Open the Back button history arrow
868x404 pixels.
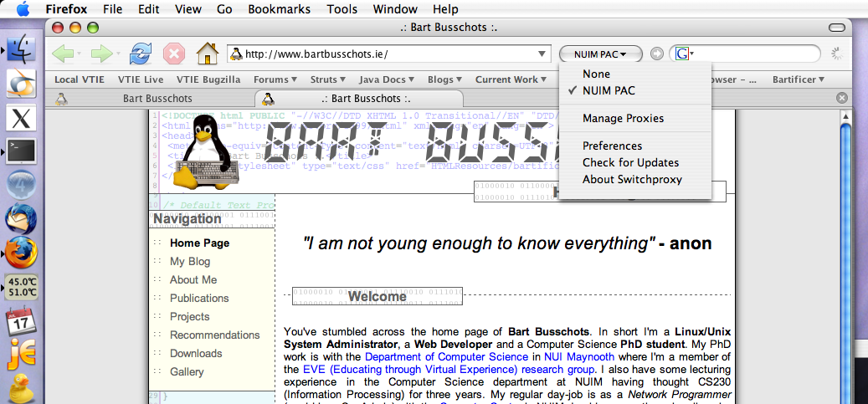80,54
